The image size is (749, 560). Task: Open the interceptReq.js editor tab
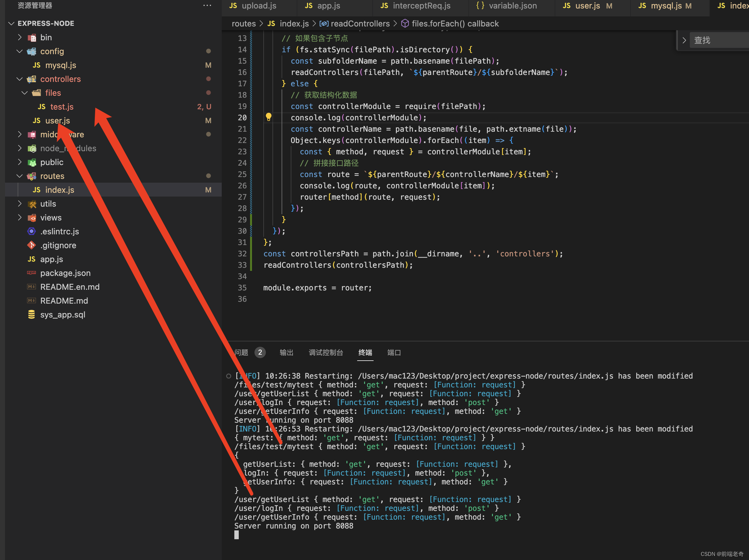tap(421, 6)
